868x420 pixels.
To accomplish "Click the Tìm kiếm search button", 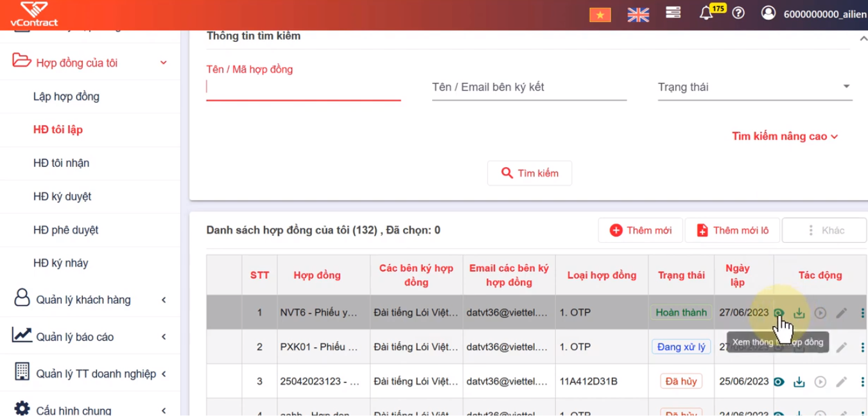I will point(530,173).
